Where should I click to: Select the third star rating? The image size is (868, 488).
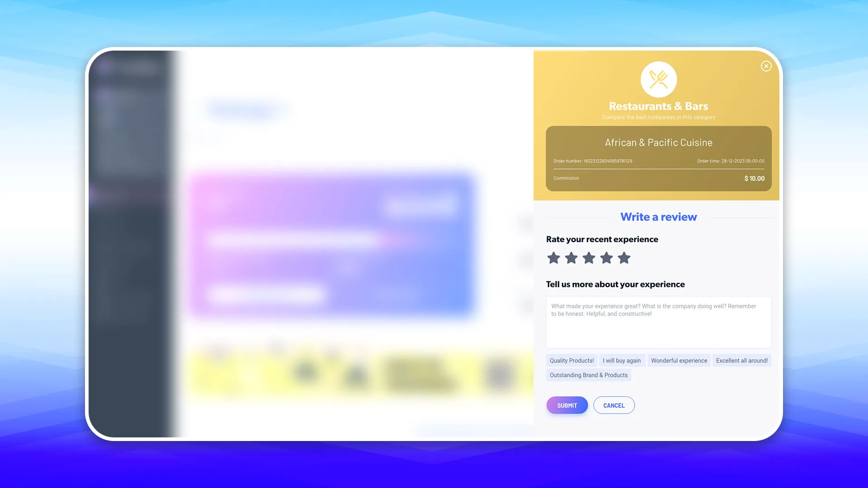589,258
